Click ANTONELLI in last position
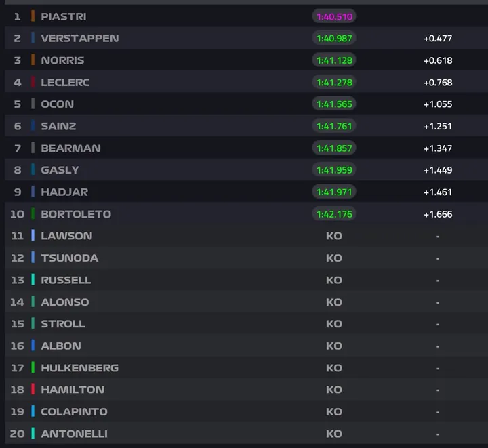 tap(74, 434)
